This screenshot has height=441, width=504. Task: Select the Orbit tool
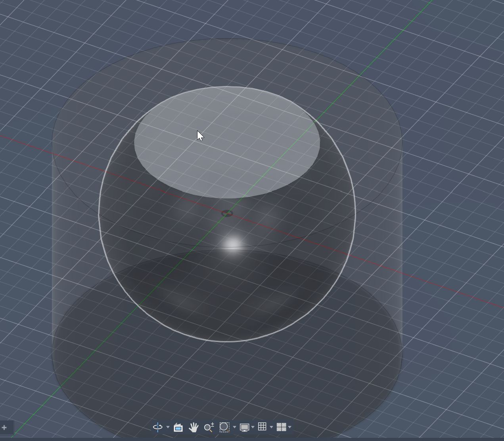[157, 427]
